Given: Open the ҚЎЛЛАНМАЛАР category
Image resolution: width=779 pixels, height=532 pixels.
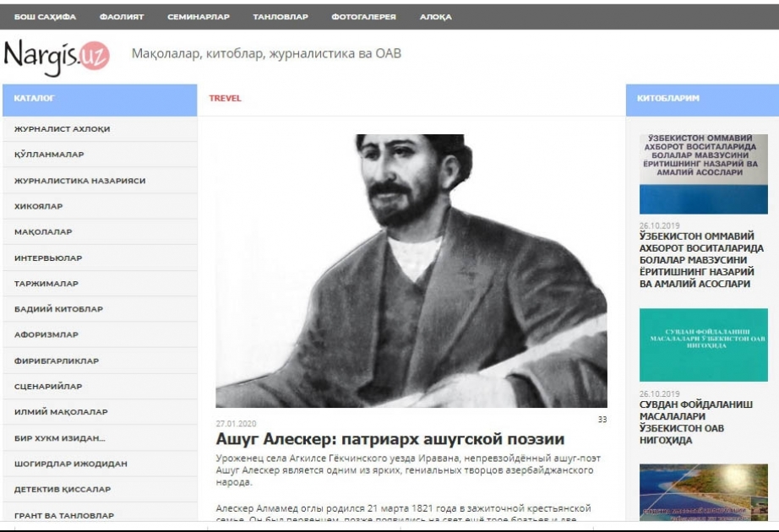Looking at the screenshot, I should coord(100,155).
